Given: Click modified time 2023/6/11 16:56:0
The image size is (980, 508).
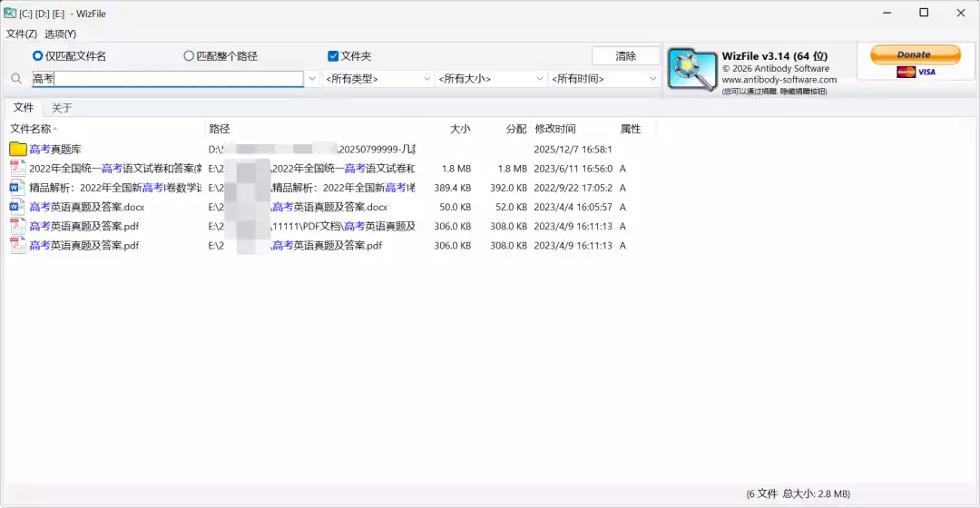Looking at the screenshot, I should [573, 169].
